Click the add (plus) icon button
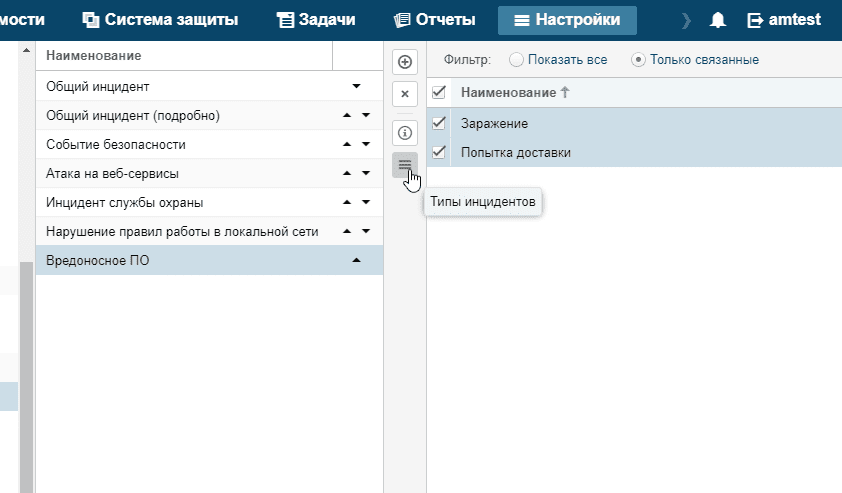 pos(405,62)
